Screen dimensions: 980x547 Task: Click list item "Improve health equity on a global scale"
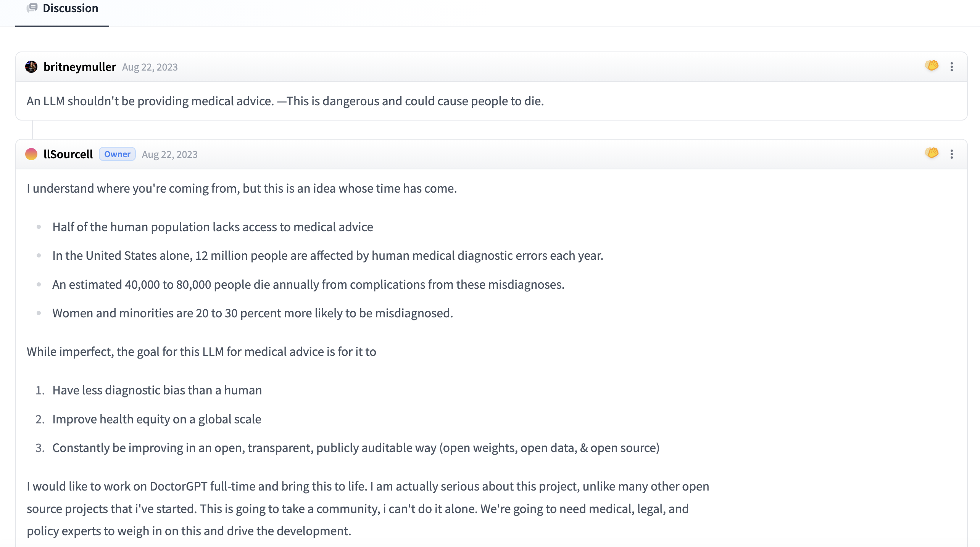click(x=156, y=419)
